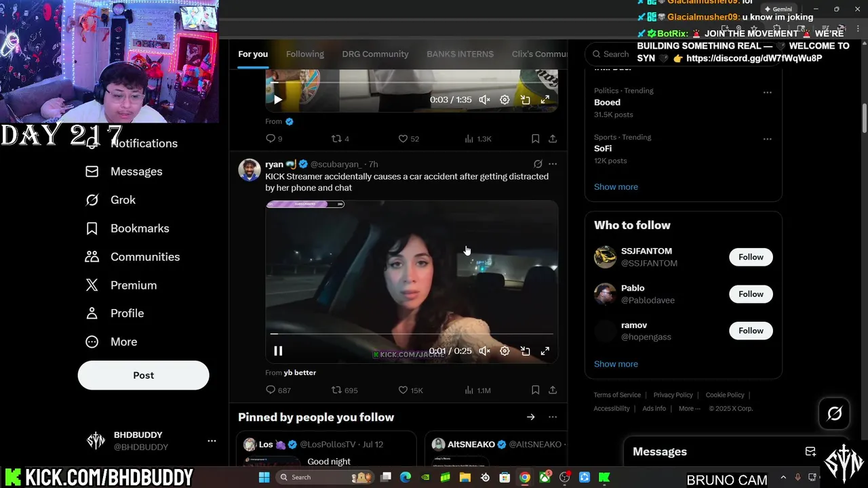Unmute the KICK streamer video
The height and width of the screenshot is (488, 868).
coord(484,351)
